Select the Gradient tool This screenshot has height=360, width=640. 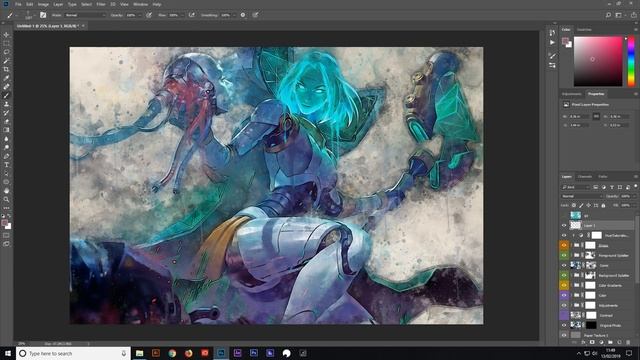tap(6, 130)
